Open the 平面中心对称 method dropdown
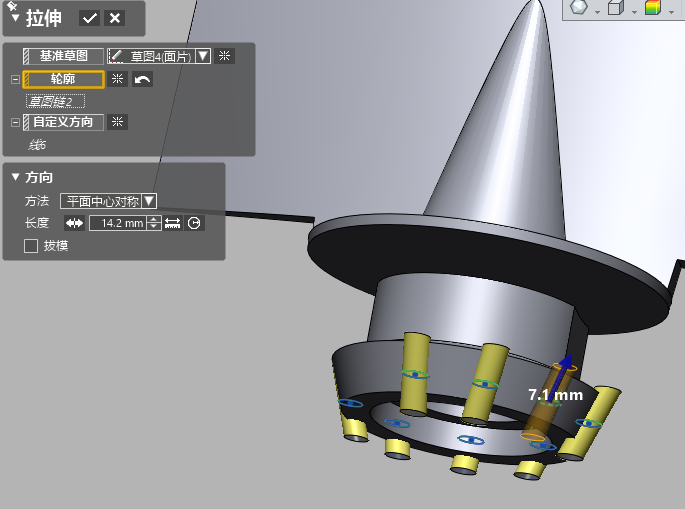Screen dimensions: 685x509 click(x=149, y=201)
